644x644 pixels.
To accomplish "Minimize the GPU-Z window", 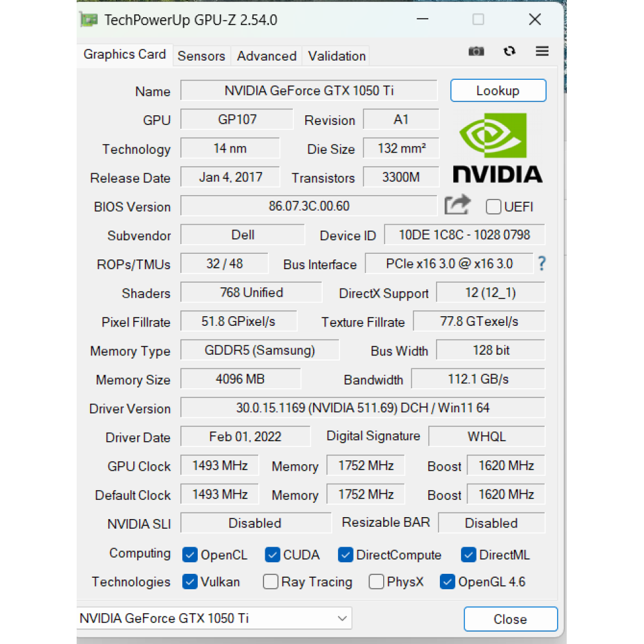I will (422, 19).
